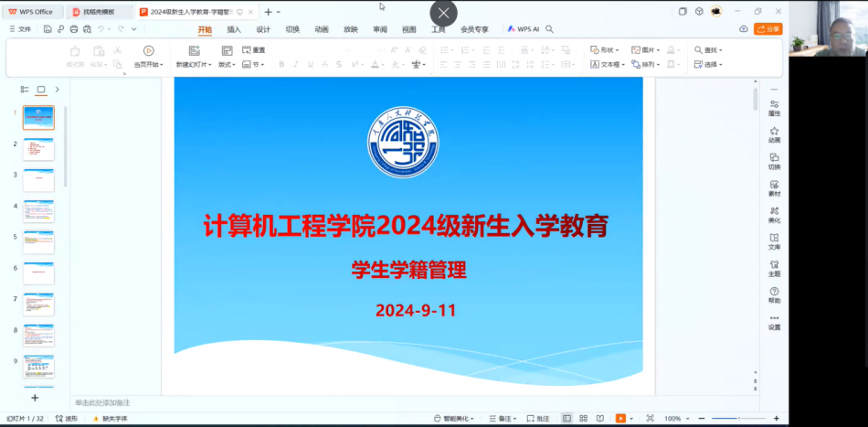The width and height of the screenshot is (868, 427).
Task: Select slide 5 thumbnail
Action: click(x=38, y=242)
